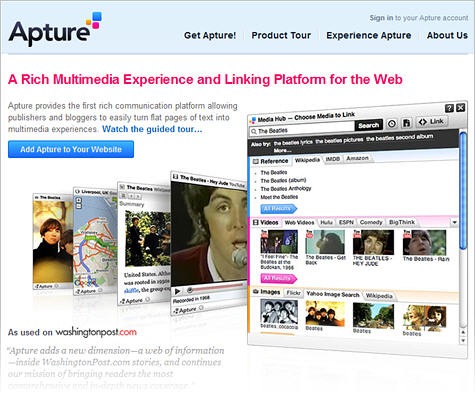
Task: Select Yahoo Image Search tab
Action: point(333,294)
